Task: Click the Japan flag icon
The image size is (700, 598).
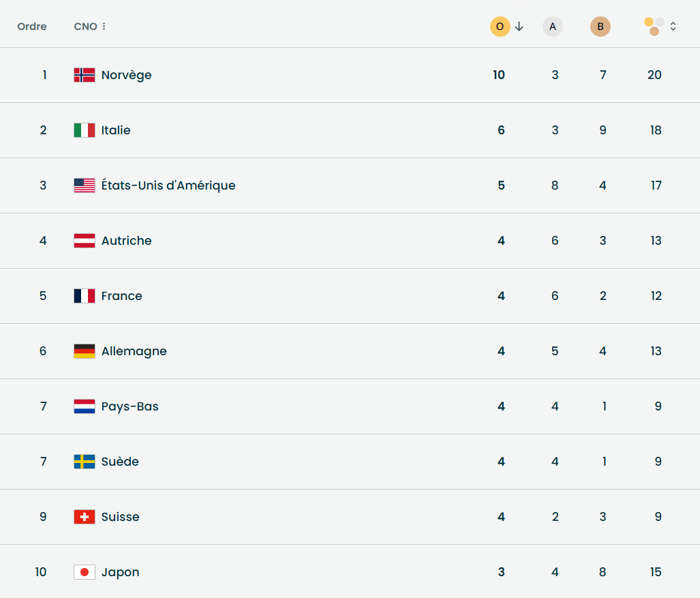Action: [x=85, y=572]
